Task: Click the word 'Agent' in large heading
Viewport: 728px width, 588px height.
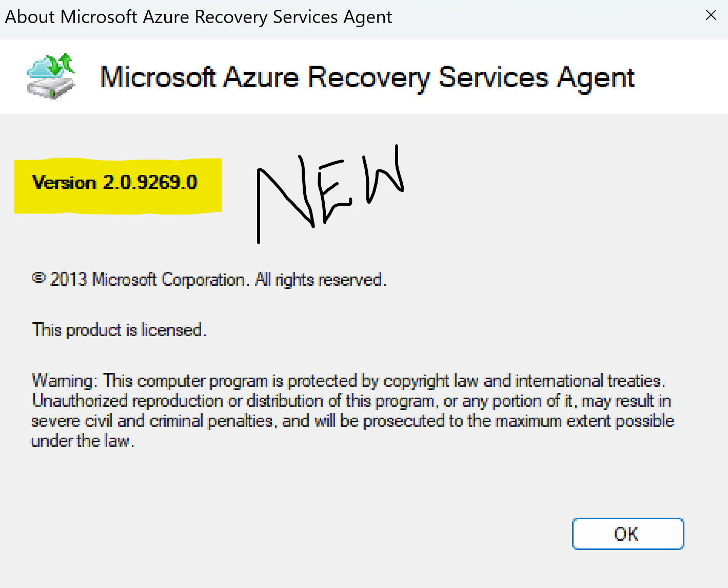Action: (596, 79)
